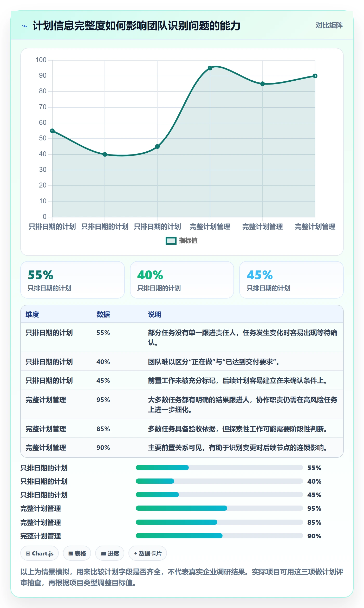
Task: Click the 20 label on the y-axis
Action: [43, 185]
